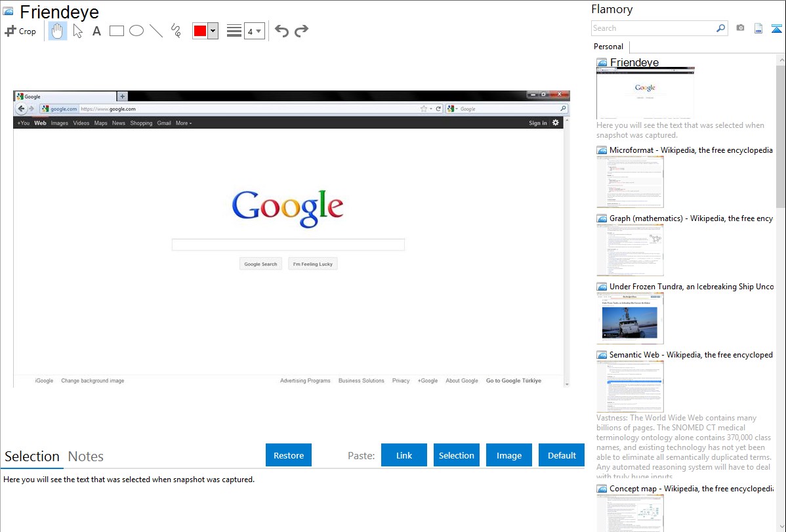Click the icon beside Concept map entry

click(602, 489)
